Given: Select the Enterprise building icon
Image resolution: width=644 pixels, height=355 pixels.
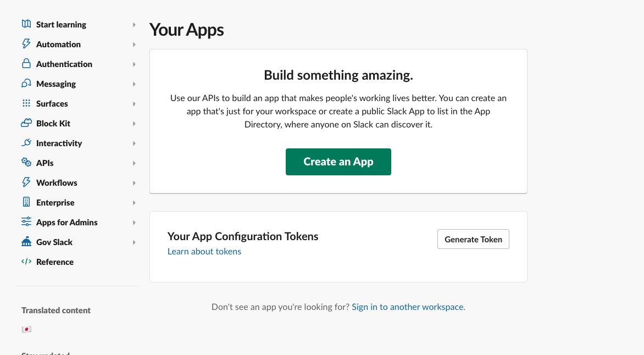Looking at the screenshot, I should [x=26, y=202].
